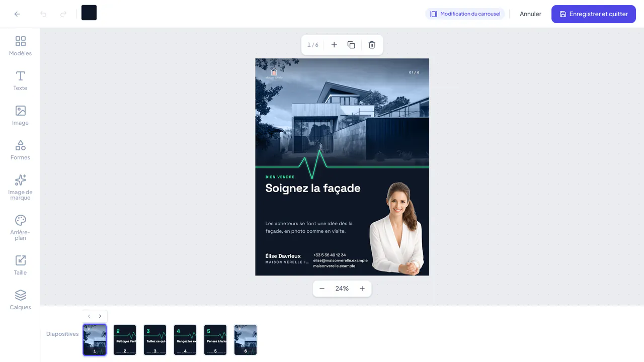Click the Annuler button

click(x=530, y=14)
